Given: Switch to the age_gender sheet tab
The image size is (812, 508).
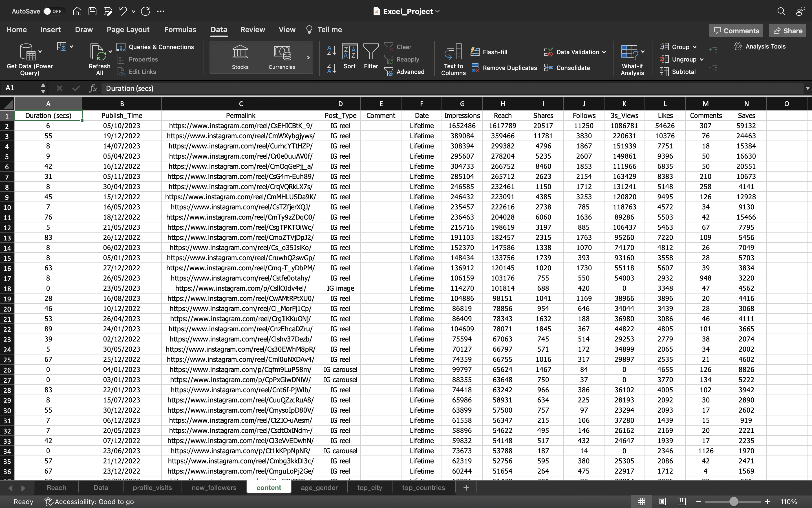Looking at the screenshot, I should pyautogui.click(x=319, y=487).
